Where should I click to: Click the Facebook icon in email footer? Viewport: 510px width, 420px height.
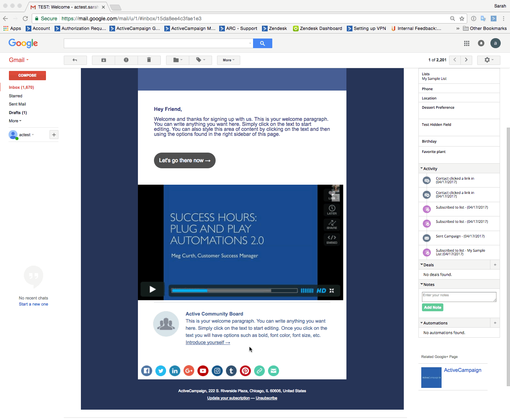(x=146, y=371)
